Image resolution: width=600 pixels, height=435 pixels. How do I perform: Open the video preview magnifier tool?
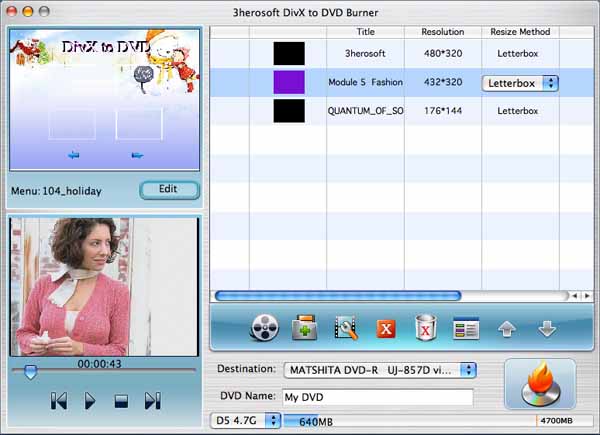[x=346, y=328]
